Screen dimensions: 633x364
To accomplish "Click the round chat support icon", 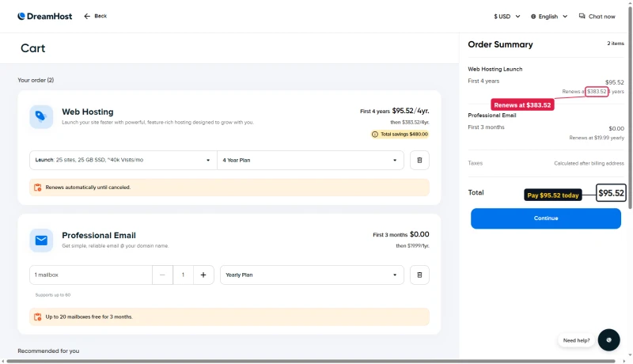I will click(x=608, y=339).
